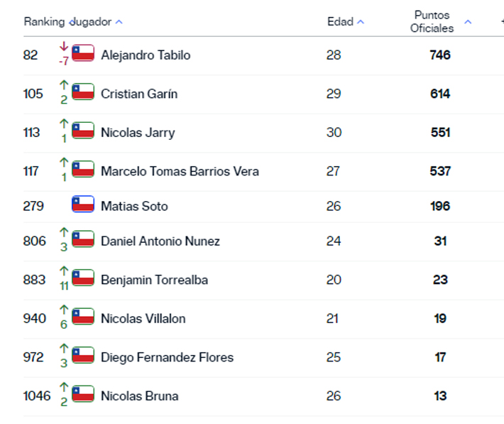Sort the table by the Edad arrow

tap(361, 22)
